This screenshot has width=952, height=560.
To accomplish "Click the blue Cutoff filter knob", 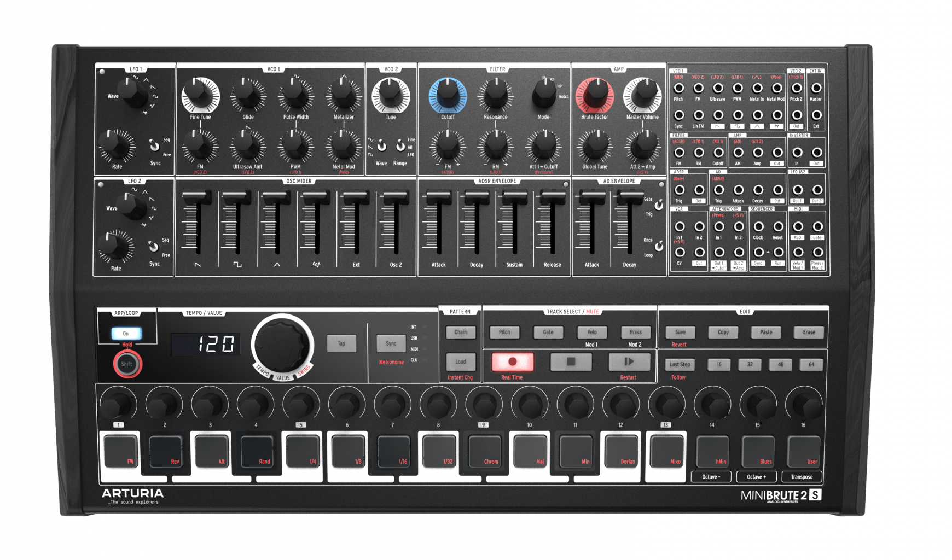I will (x=448, y=95).
